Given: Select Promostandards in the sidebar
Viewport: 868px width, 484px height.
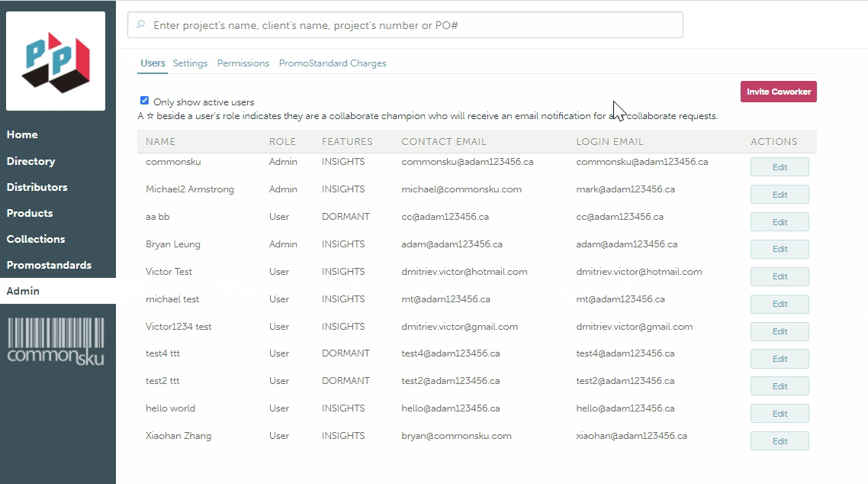Looking at the screenshot, I should [x=49, y=265].
